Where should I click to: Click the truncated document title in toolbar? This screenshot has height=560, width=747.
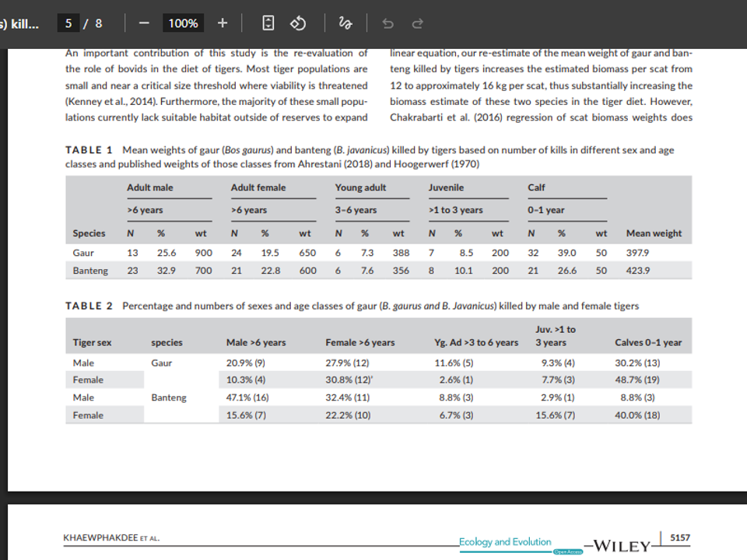pyautogui.click(x=19, y=23)
